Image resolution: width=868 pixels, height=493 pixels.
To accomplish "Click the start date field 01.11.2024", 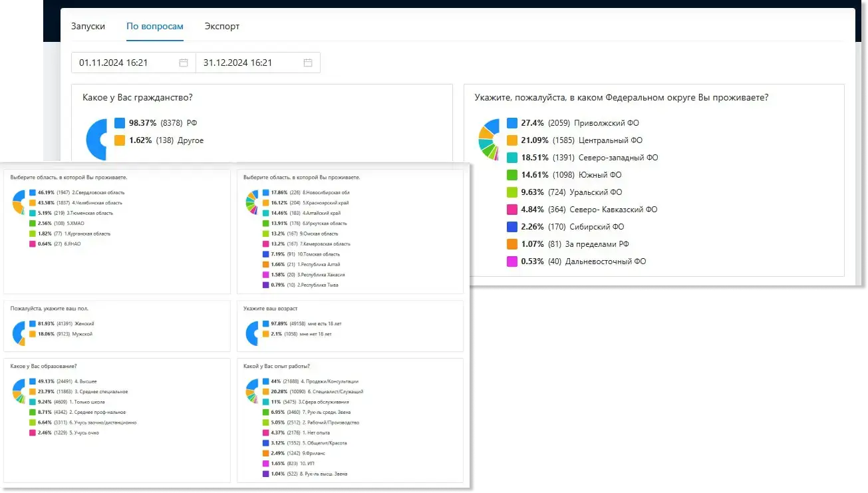I will coord(134,63).
